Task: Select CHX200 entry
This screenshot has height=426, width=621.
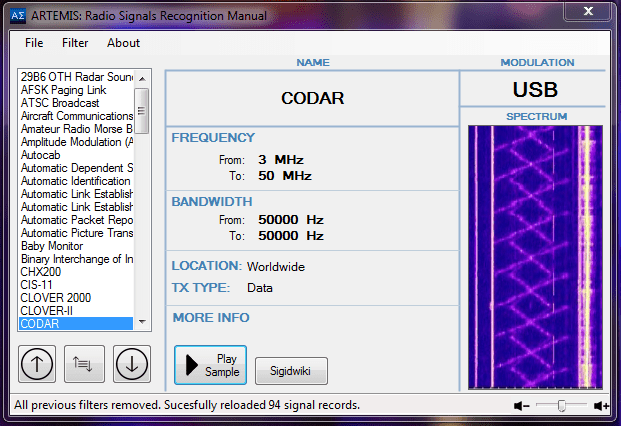Action: [x=76, y=272]
